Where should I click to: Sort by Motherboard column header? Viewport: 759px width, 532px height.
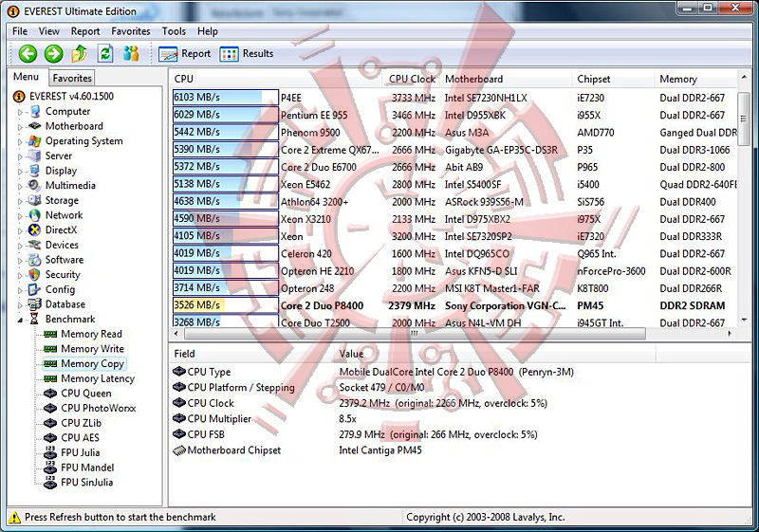507,79
